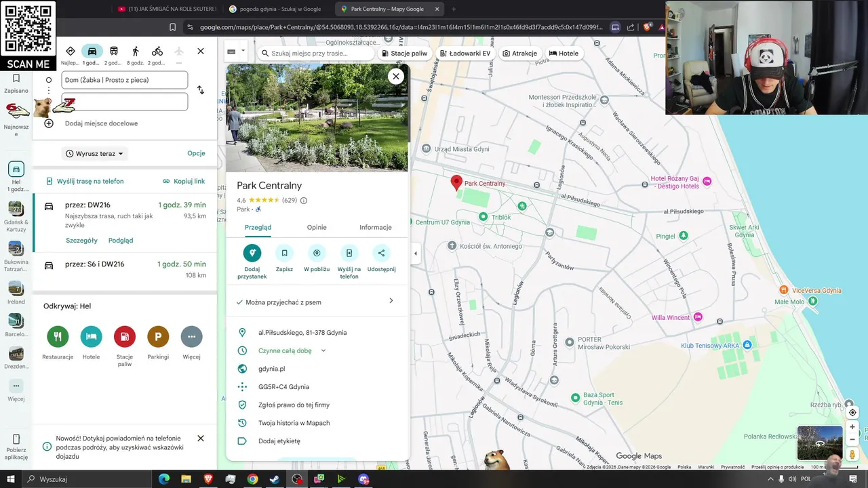Image resolution: width=868 pixels, height=488 pixels.
Task: Click Dodaj etykietę
Action: click(x=279, y=441)
